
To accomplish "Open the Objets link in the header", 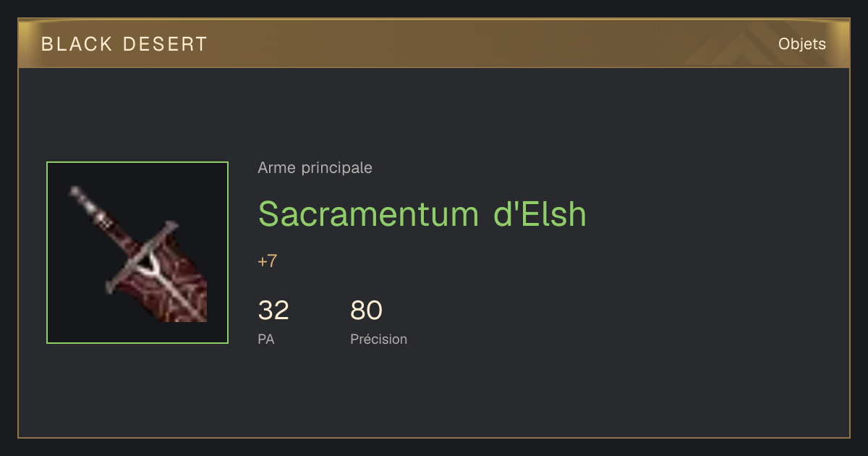I will click(801, 44).
